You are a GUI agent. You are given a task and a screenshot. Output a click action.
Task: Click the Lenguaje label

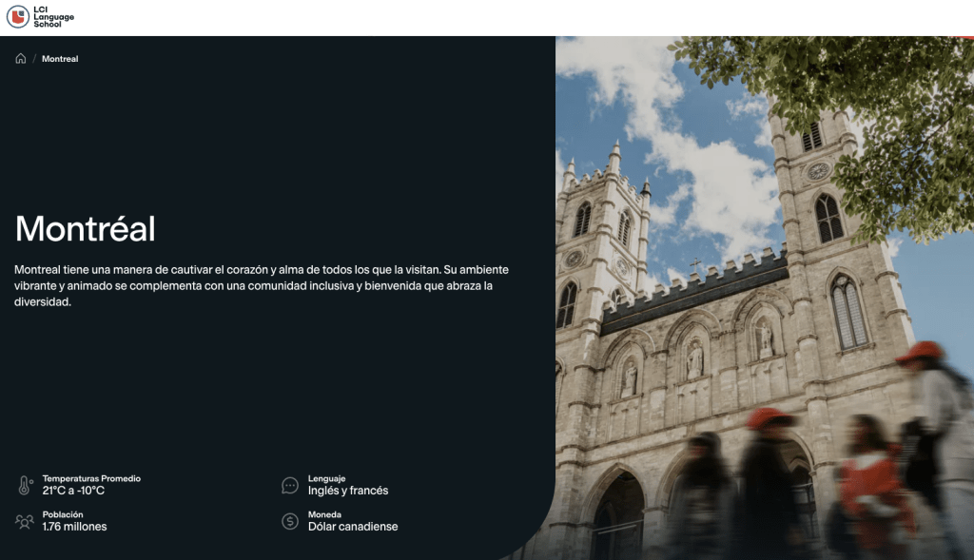tap(326, 478)
